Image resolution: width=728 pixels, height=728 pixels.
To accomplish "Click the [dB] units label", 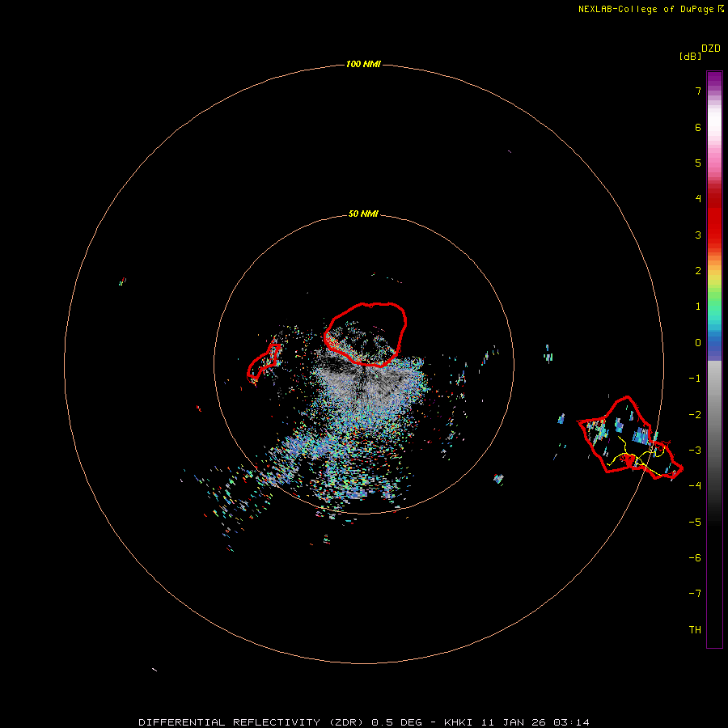I will coord(690,56).
